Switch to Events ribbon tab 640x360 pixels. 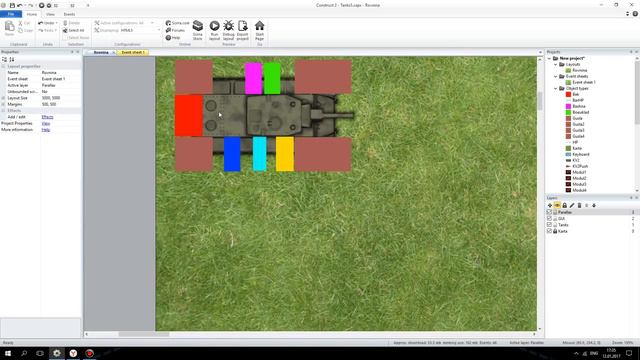[69, 14]
